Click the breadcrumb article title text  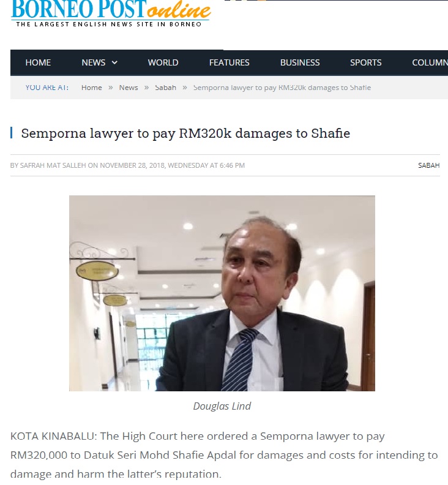click(282, 88)
